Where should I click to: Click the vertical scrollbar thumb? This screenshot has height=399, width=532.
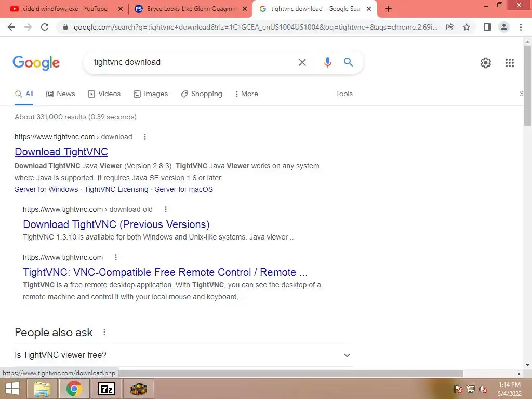point(527,85)
